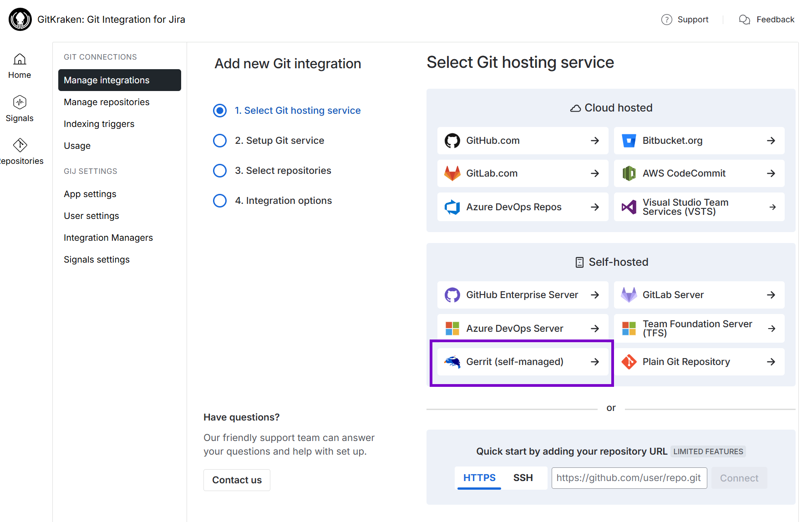Open the Repositories sidebar icon

(20, 145)
